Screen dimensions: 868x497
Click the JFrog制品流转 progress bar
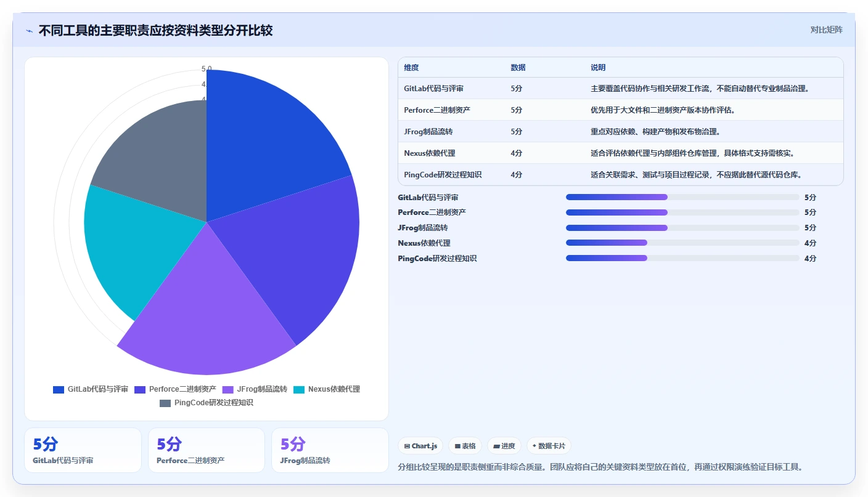(x=682, y=228)
